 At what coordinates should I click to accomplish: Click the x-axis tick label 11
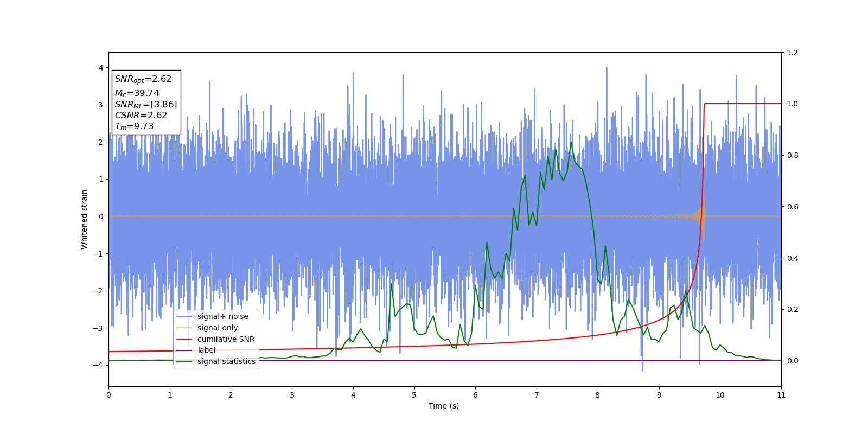coord(781,395)
